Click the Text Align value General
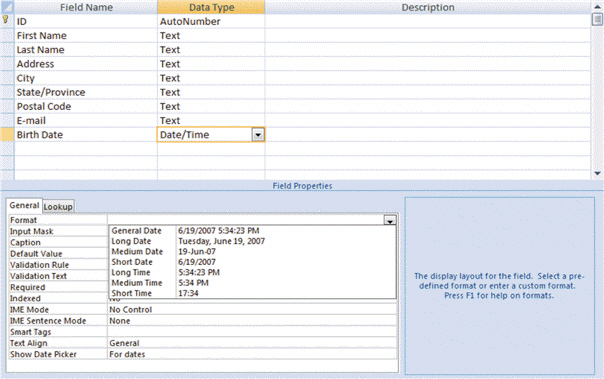604x379 pixels. pos(252,343)
